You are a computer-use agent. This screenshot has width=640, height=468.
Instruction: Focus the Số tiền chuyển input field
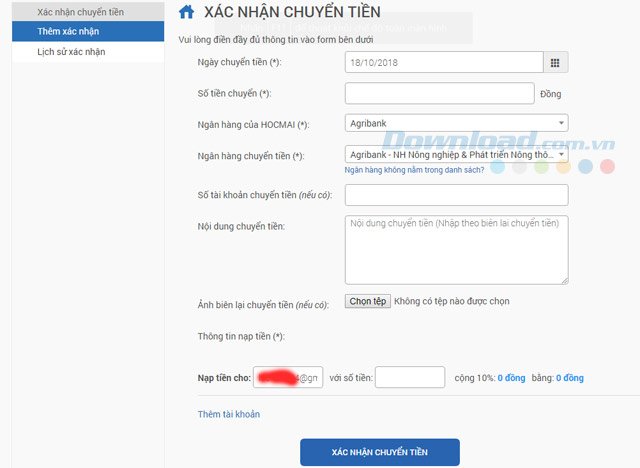tap(440, 93)
